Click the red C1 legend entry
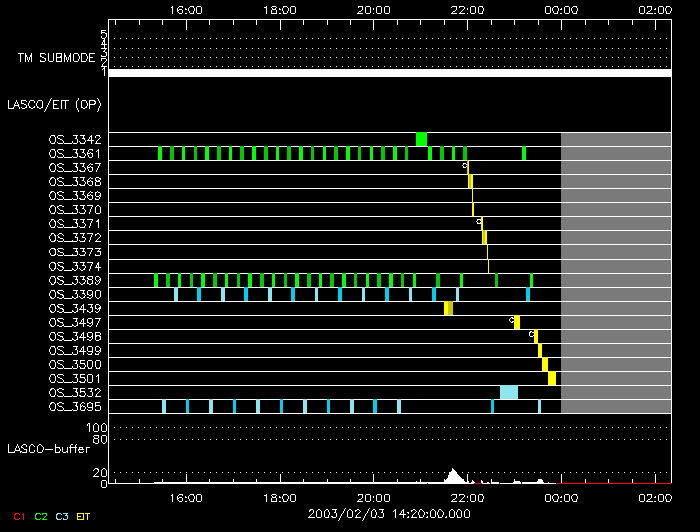The width and height of the screenshot is (700, 532). click(18, 515)
